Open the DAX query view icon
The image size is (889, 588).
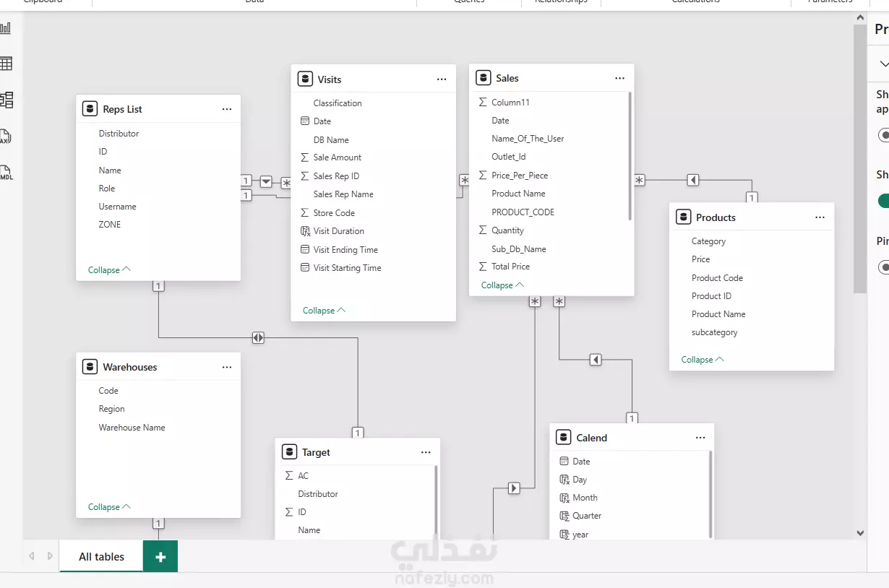[x=6, y=137]
